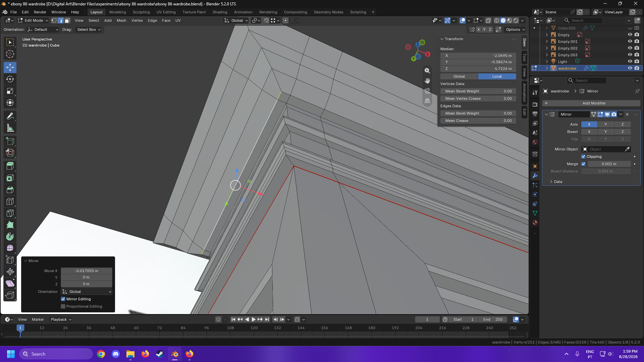This screenshot has height=362, width=644.
Task: Open the Mesh menu
Action: (121, 20)
